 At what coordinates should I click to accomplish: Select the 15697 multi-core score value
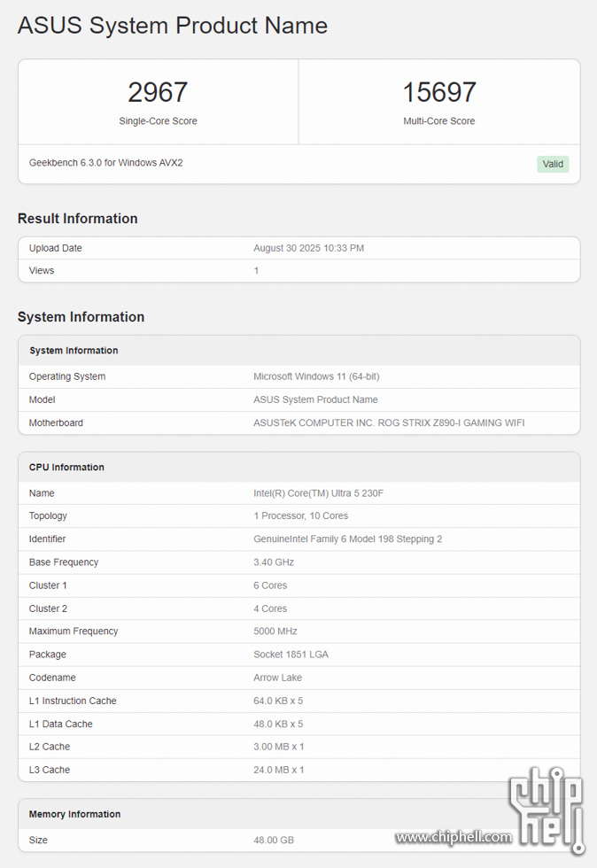point(439,92)
